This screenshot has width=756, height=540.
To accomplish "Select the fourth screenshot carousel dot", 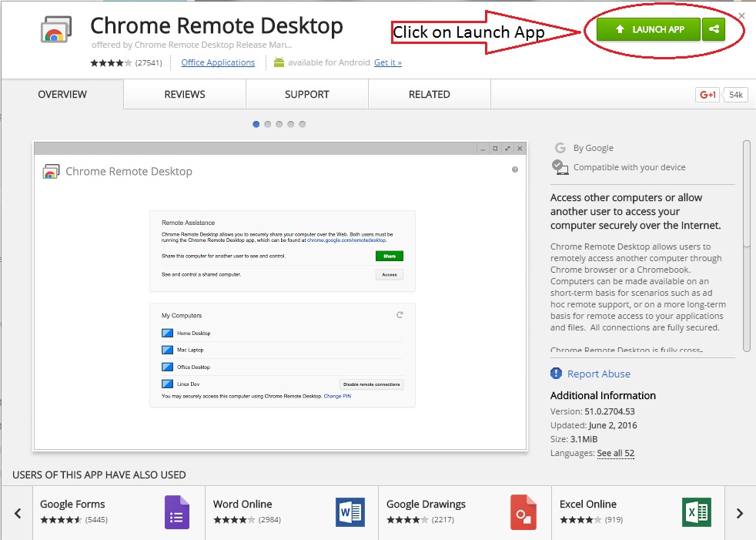I will coord(291,124).
